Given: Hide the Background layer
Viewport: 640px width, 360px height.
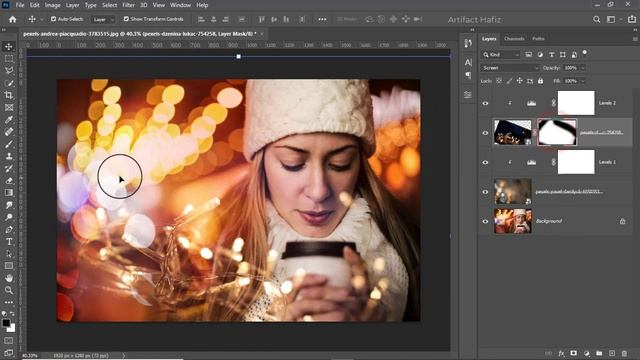Looking at the screenshot, I should (x=485, y=222).
